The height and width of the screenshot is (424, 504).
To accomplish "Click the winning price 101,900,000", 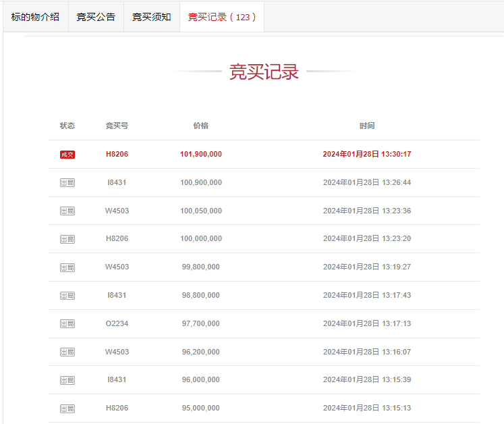I will point(201,154).
